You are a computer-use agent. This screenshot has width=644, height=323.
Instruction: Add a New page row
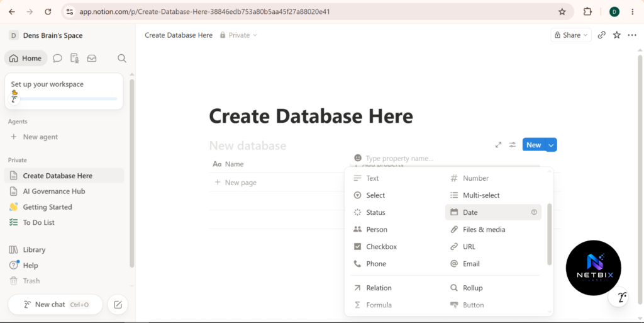[x=236, y=183]
